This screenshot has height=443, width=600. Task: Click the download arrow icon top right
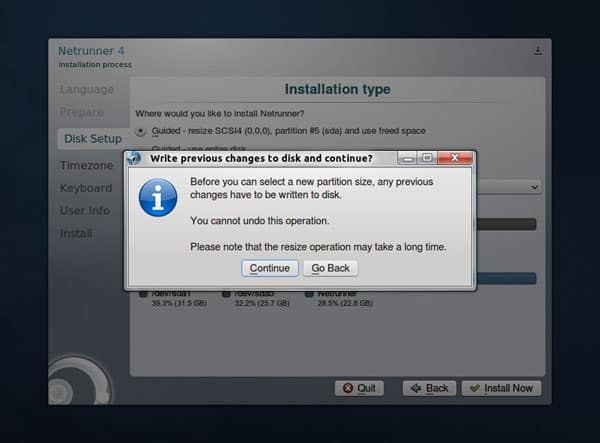tap(538, 50)
